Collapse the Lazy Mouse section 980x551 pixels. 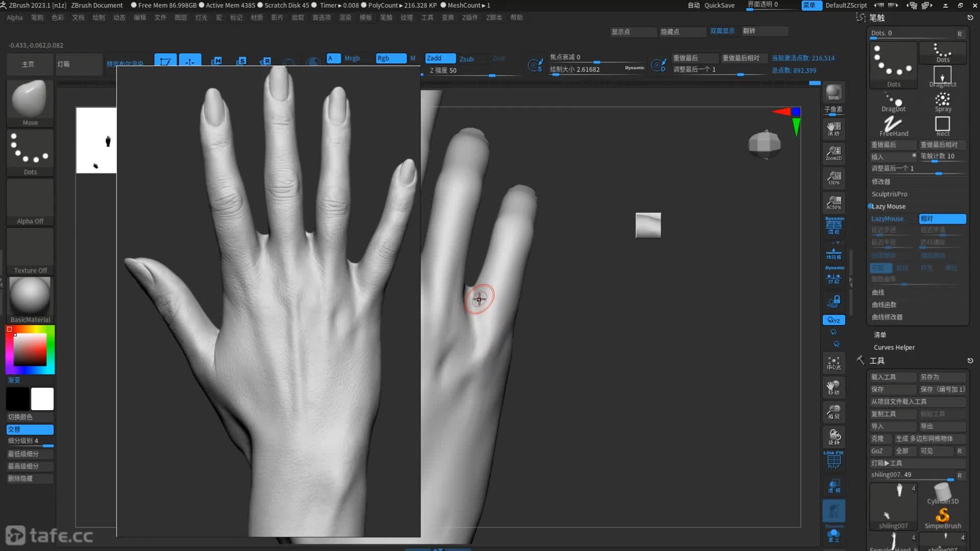pyautogui.click(x=888, y=206)
